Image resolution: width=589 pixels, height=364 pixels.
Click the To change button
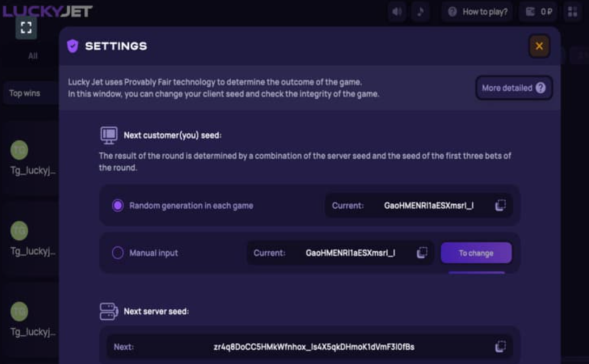pyautogui.click(x=476, y=253)
